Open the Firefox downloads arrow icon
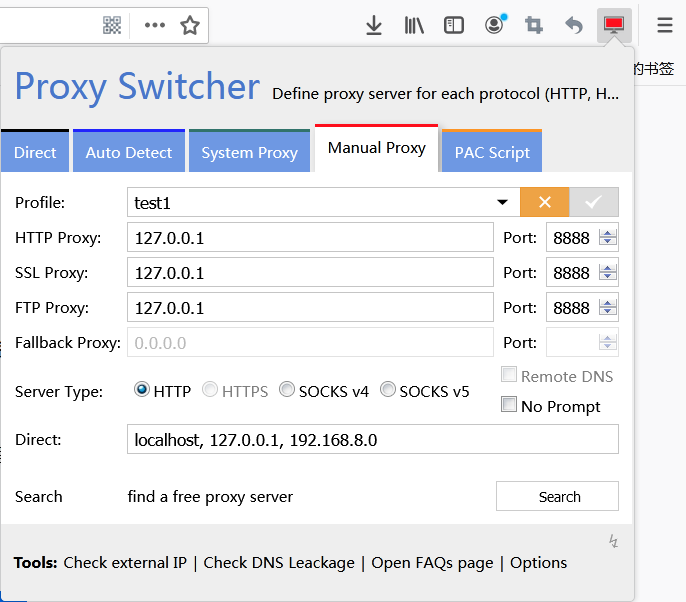The height and width of the screenshot is (602, 686). (374, 25)
